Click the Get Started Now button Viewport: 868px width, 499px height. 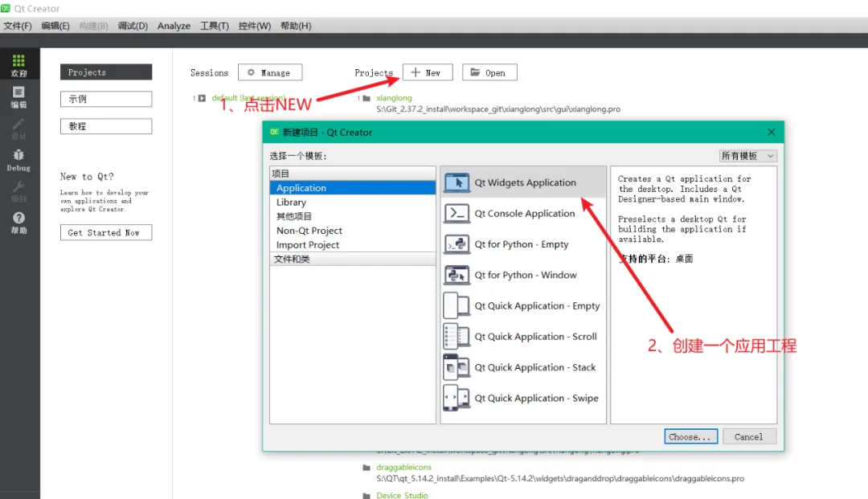pos(106,232)
